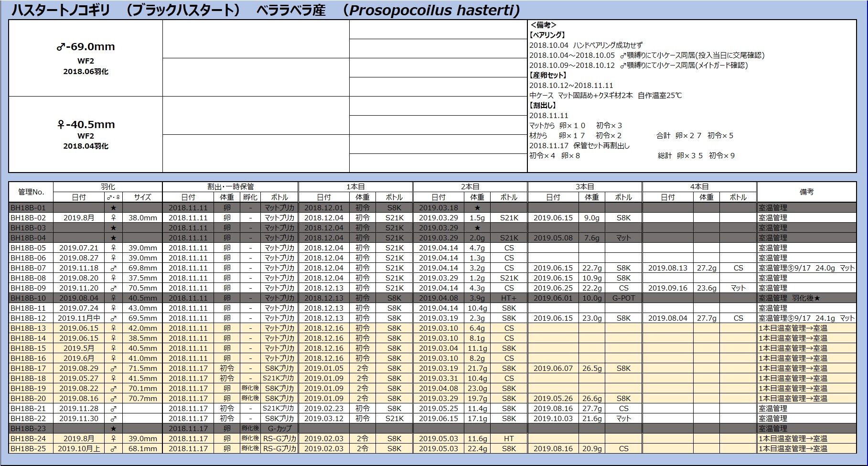Select row label BH18B-21
This screenshot has height=466, width=868.
(x=31, y=408)
